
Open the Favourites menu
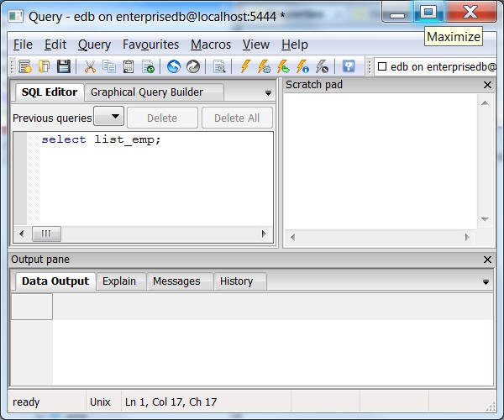(150, 45)
